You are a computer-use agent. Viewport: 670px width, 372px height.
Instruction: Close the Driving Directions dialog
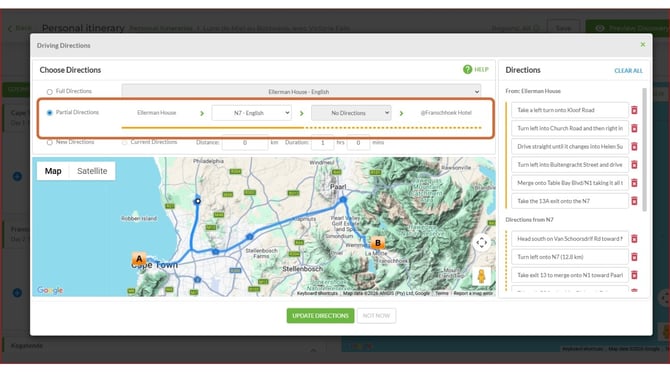click(x=643, y=44)
